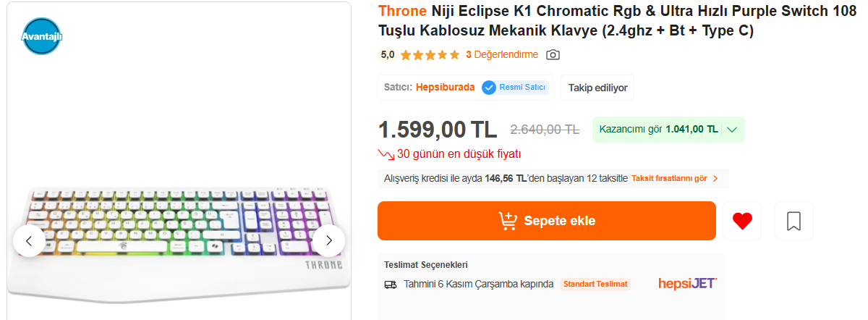The image size is (868, 320).
Task: Show previous product image
Action: [29, 240]
